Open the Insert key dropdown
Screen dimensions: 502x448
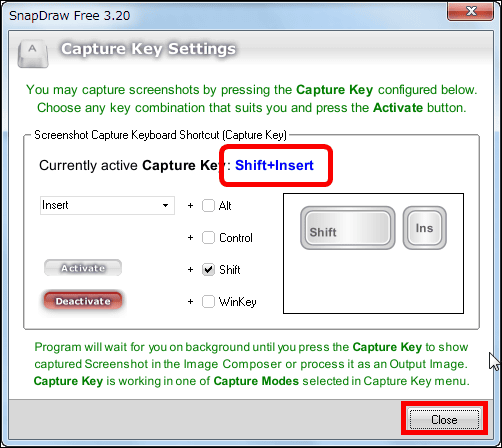tap(107, 205)
